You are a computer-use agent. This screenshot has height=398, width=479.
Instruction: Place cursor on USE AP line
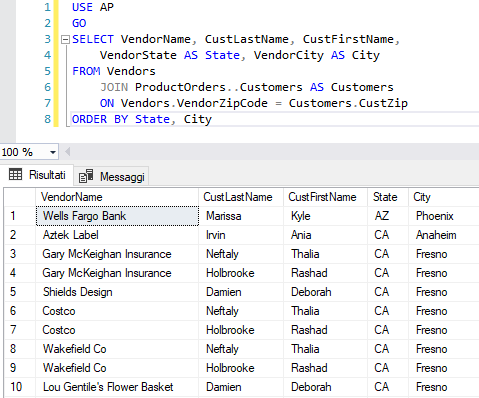93,7
